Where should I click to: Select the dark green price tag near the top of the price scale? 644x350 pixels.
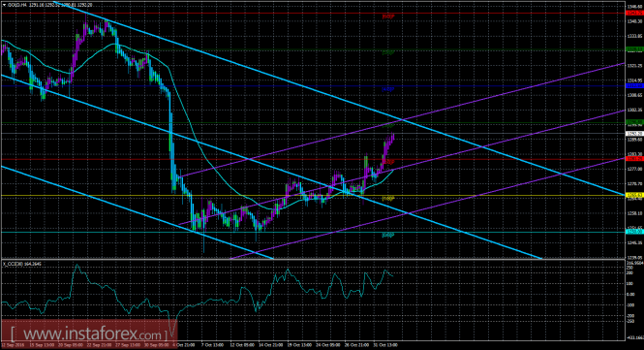tap(633, 49)
